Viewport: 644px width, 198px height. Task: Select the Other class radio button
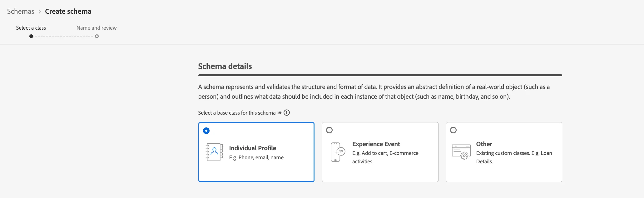[x=453, y=130]
